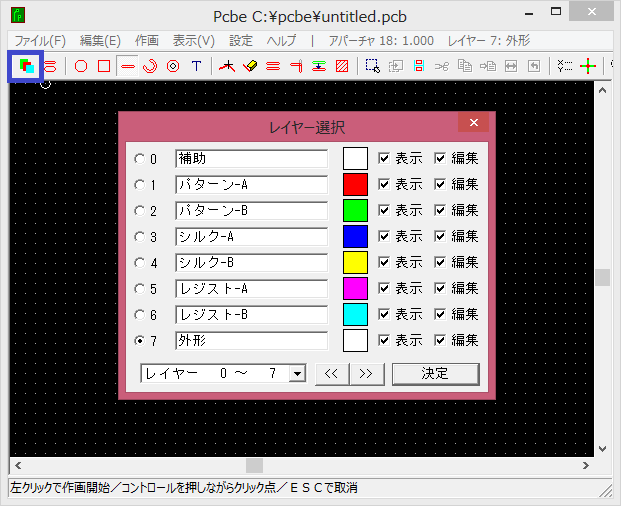This screenshot has width=621, height=506.
Task: Select the text tool (T icon)
Action: pyautogui.click(x=196, y=66)
